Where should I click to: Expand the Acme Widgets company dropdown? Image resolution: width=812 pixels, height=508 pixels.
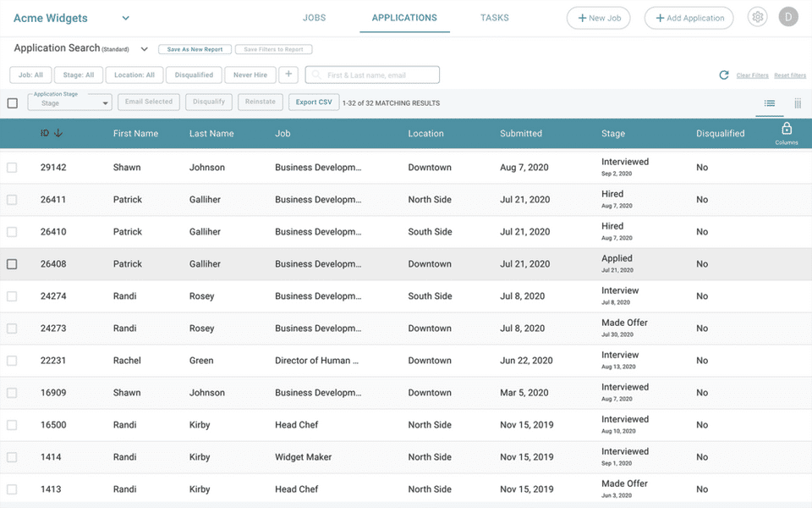125,18
